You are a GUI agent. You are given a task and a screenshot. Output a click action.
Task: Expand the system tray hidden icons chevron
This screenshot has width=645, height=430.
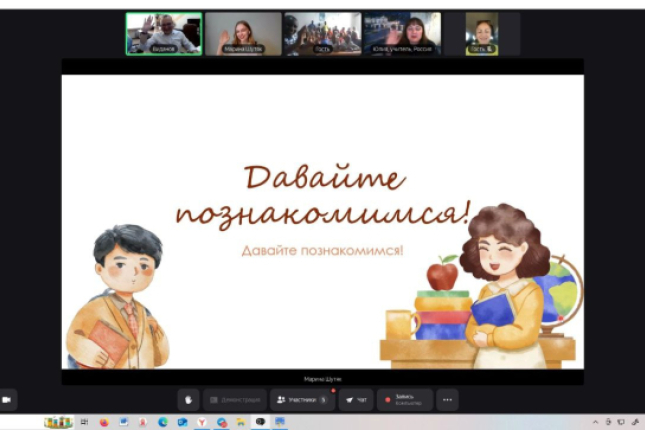pyautogui.click(x=597, y=422)
